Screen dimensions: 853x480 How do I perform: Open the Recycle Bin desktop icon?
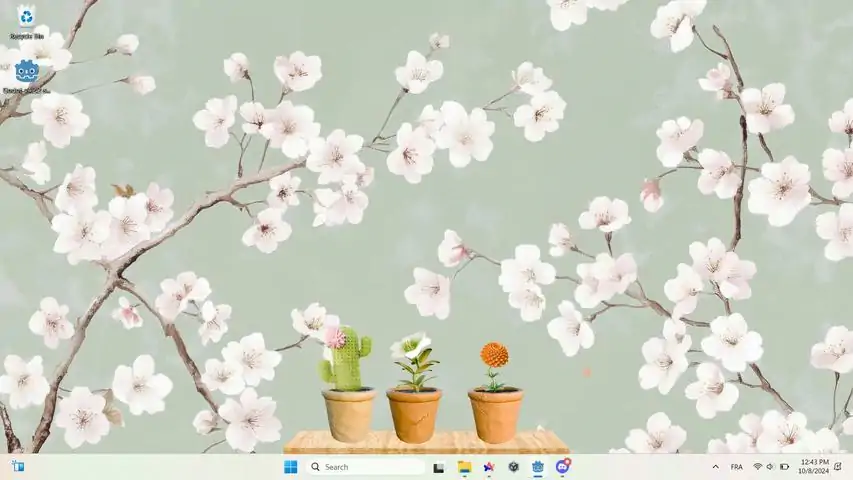pyautogui.click(x=27, y=22)
